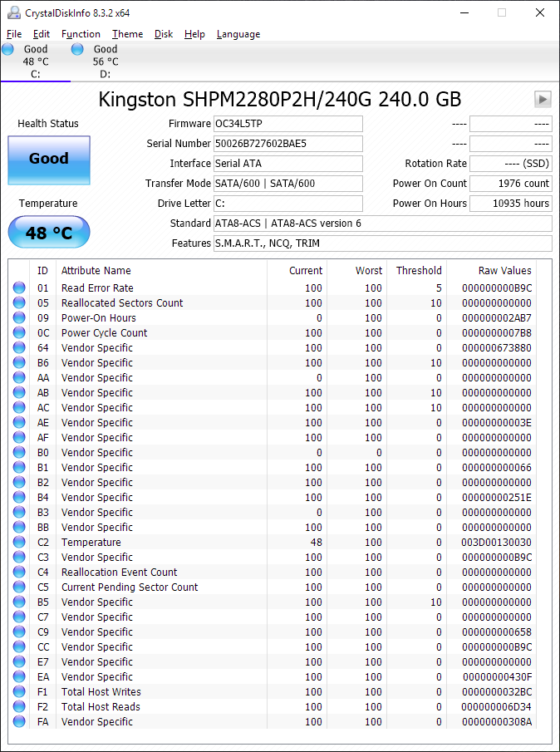Open the Disk menu
560x752 pixels.
tap(164, 34)
